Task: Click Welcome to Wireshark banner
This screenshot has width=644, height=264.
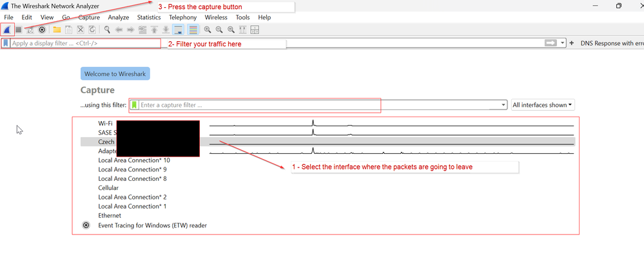Action: pyautogui.click(x=115, y=74)
